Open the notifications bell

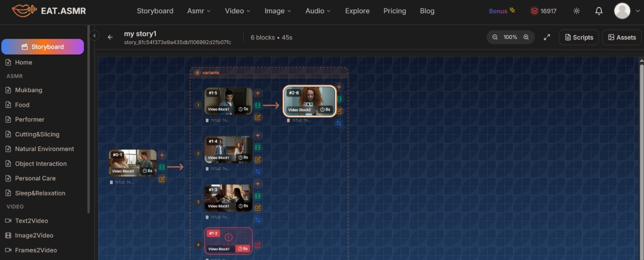pos(599,11)
